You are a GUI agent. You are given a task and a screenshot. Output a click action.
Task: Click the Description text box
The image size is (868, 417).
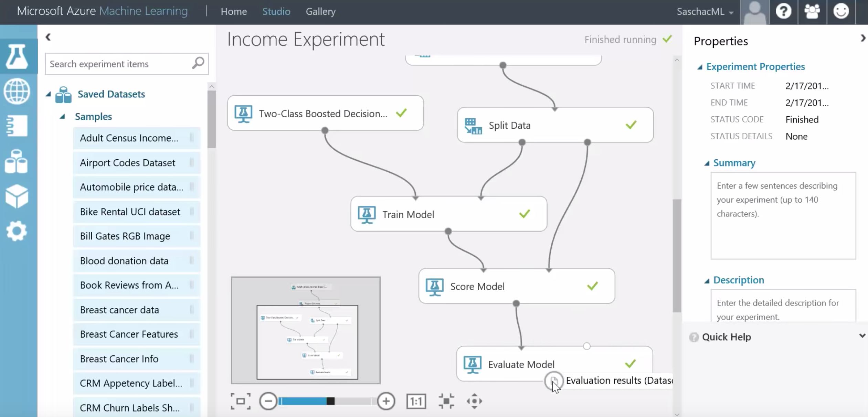783,306
